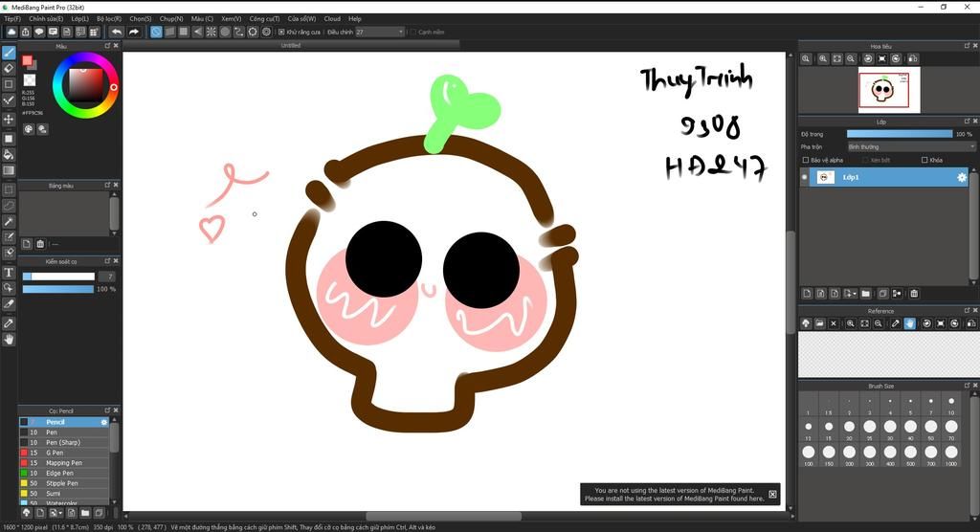Select the G Pen brush
The height and width of the screenshot is (532, 980).
[64, 453]
